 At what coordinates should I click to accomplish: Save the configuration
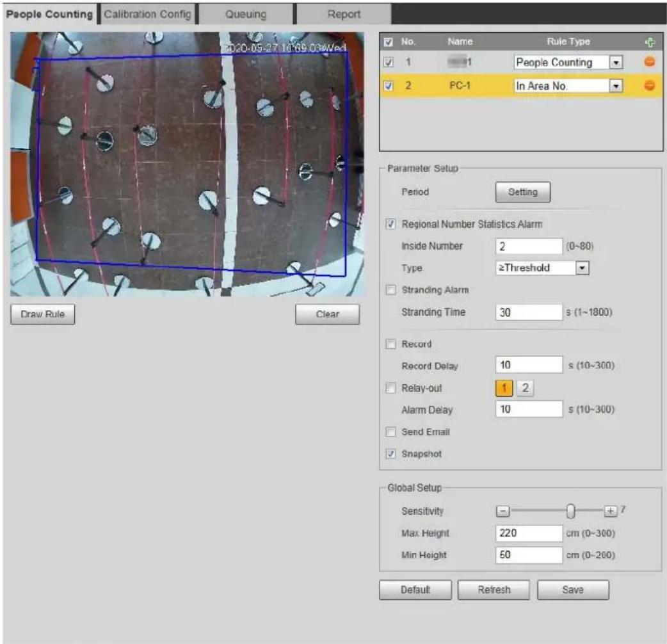pos(572,590)
